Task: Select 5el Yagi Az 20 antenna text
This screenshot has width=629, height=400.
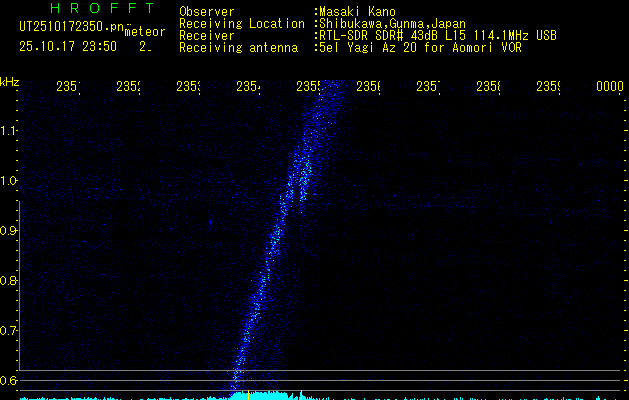Action: [x=420, y=48]
